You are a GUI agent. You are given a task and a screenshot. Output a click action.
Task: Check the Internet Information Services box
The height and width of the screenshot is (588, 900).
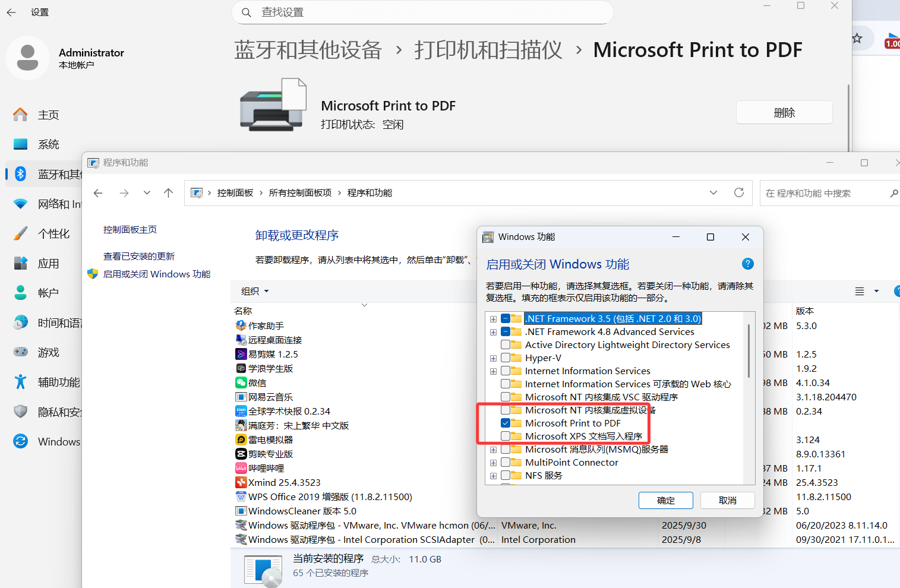pos(506,371)
